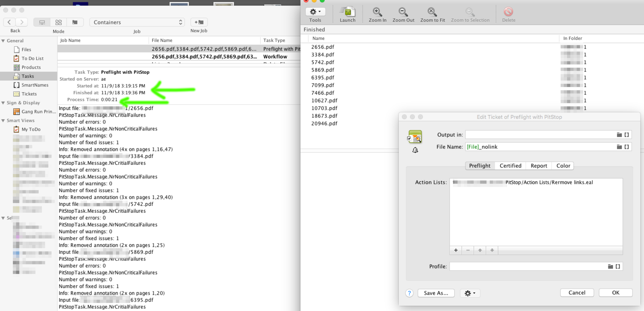The image size is (644, 311).
Task: Select 5742.pdf in the Finished list
Action: tap(322, 62)
